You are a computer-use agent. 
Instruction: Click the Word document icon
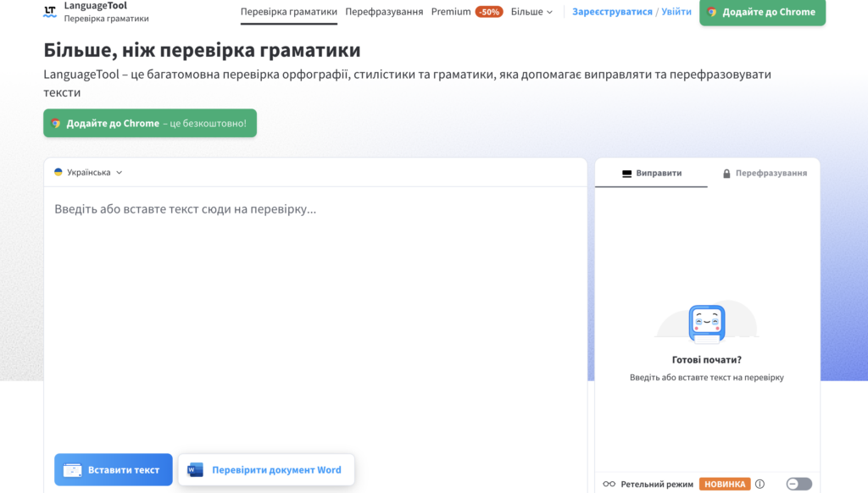click(195, 470)
